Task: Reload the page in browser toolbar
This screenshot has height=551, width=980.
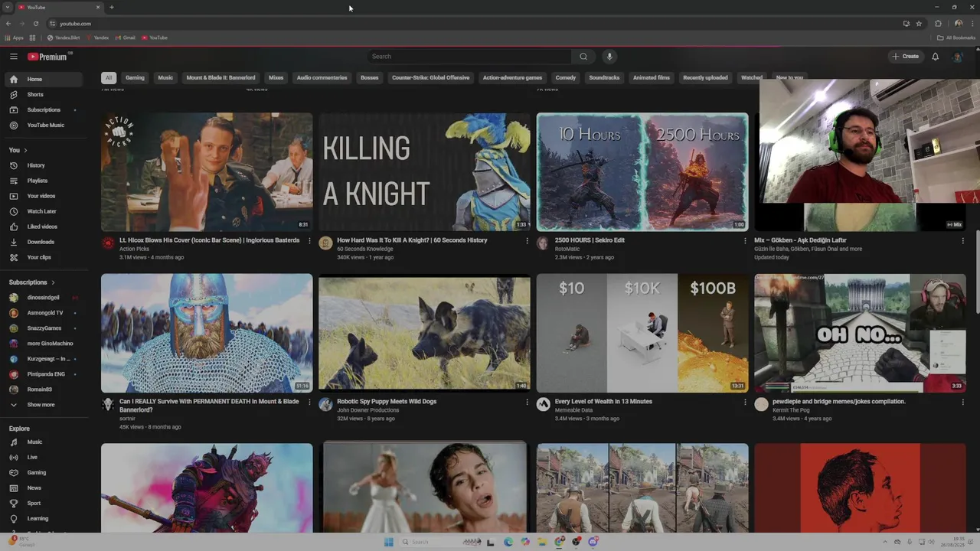Action: (x=35, y=24)
